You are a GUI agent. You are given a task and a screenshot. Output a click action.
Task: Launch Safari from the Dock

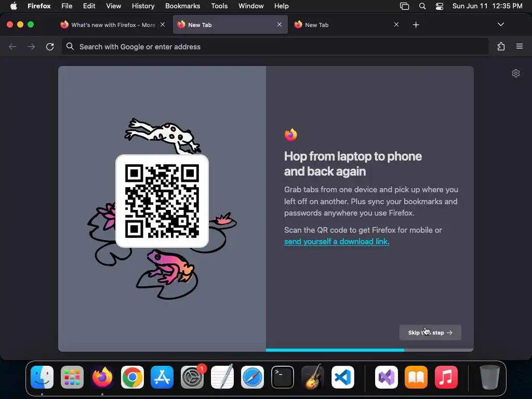[252, 377]
